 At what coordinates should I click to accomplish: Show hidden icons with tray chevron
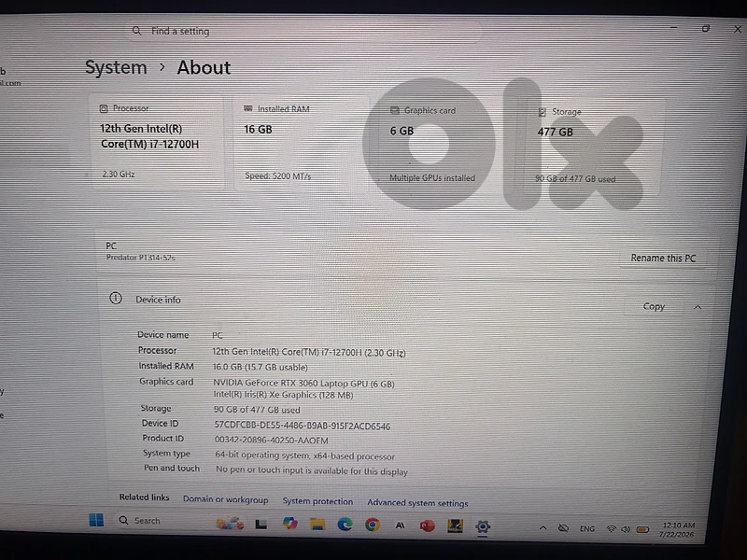(x=543, y=527)
